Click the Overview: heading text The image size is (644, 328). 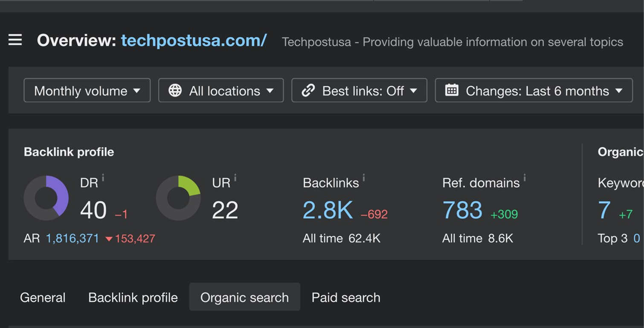pos(77,40)
